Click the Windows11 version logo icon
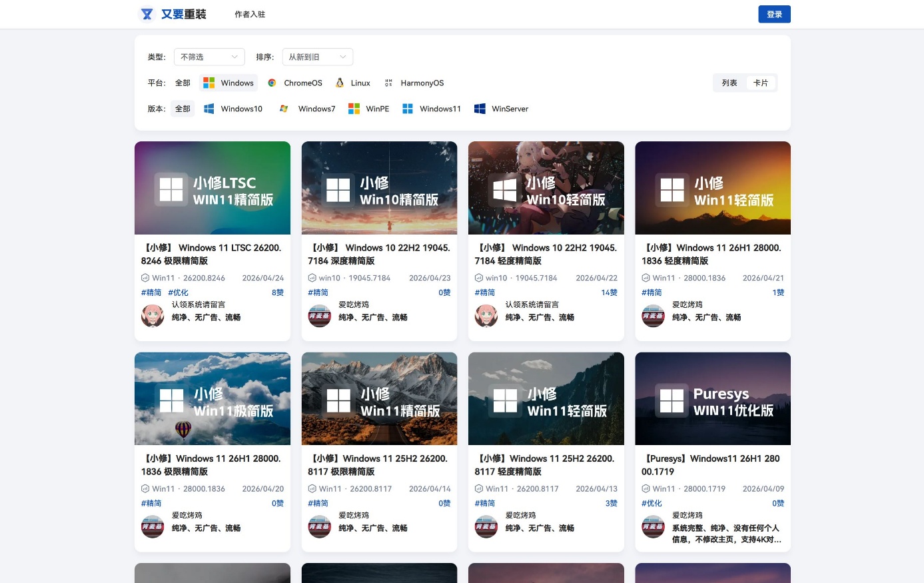This screenshot has height=583, width=924. 408,109
